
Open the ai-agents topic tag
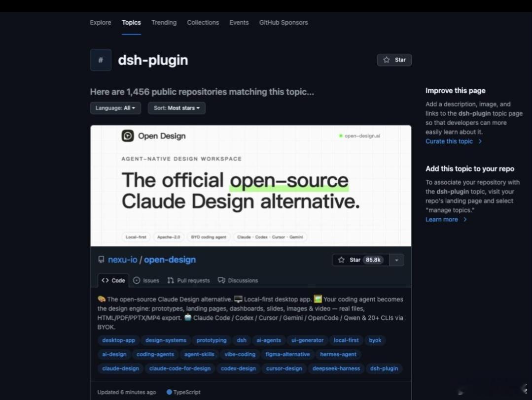point(269,340)
